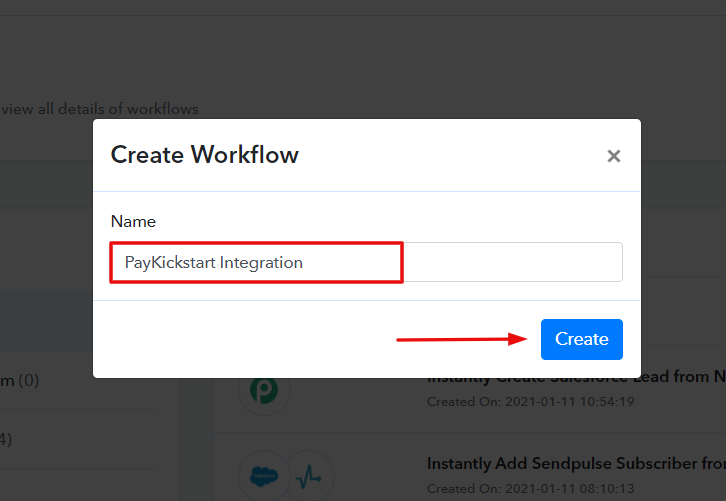
Task: Click the 'view all details of workflows' text
Action: 100,109
